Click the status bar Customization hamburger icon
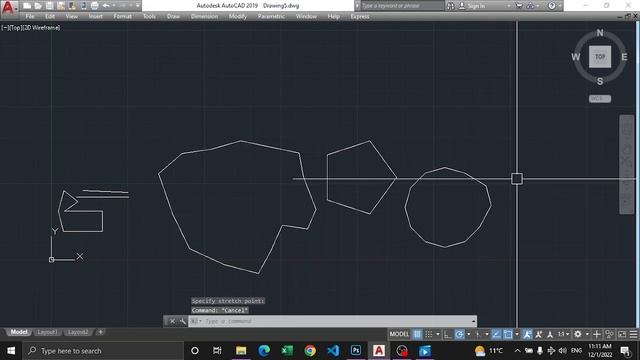 633,334
